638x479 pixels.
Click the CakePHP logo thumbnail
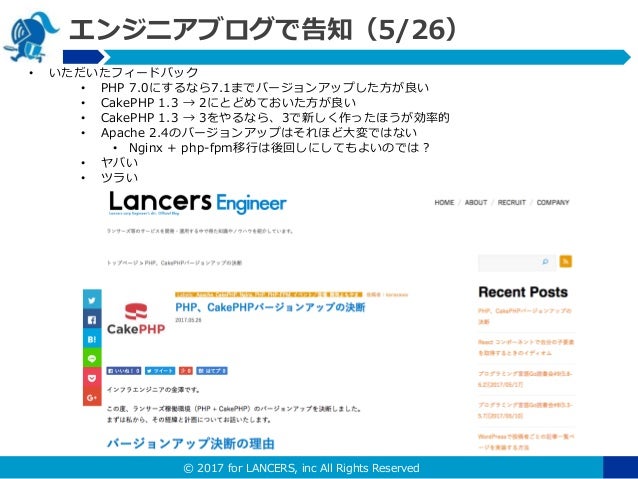click(136, 319)
